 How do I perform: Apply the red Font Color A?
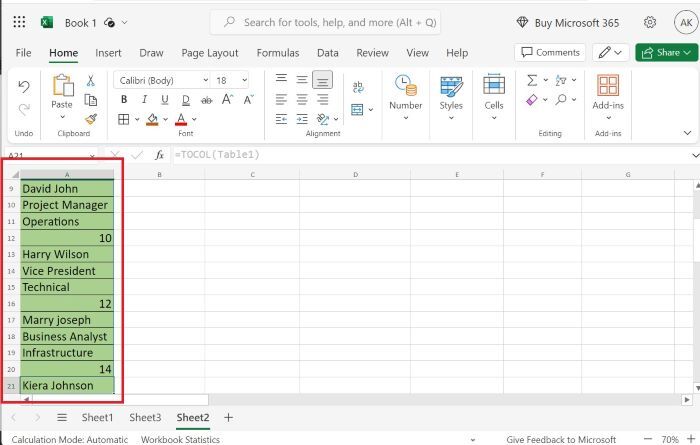181,119
